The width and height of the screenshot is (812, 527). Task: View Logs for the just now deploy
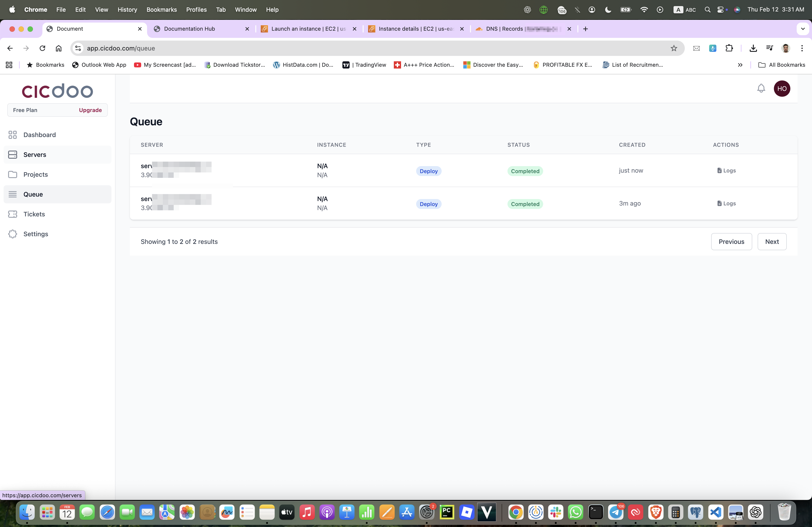click(x=726, y=170)
